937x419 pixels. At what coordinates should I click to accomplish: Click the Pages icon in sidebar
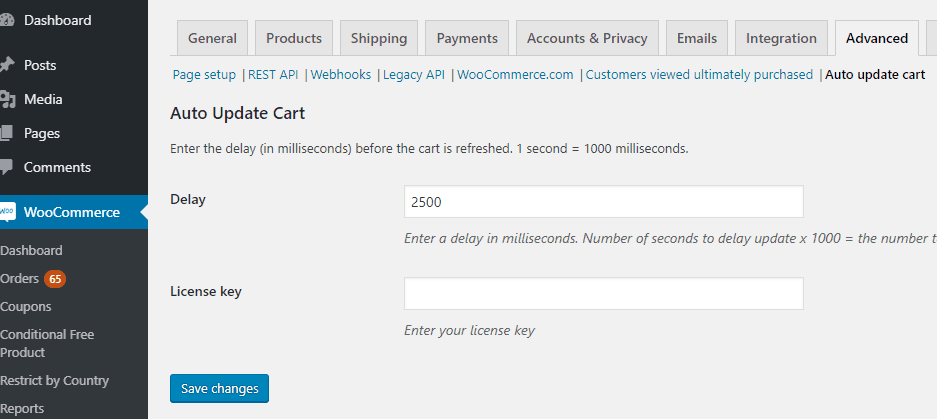(5, 133)
